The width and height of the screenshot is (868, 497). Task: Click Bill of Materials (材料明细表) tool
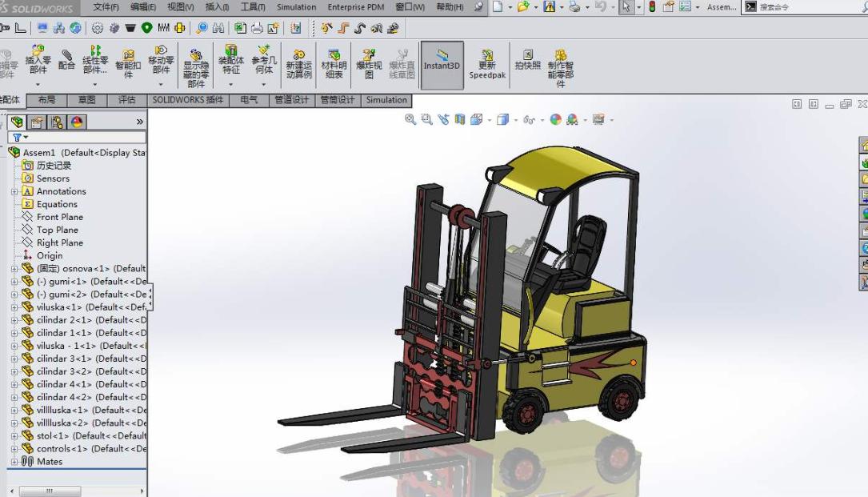[x=334, y=64]
